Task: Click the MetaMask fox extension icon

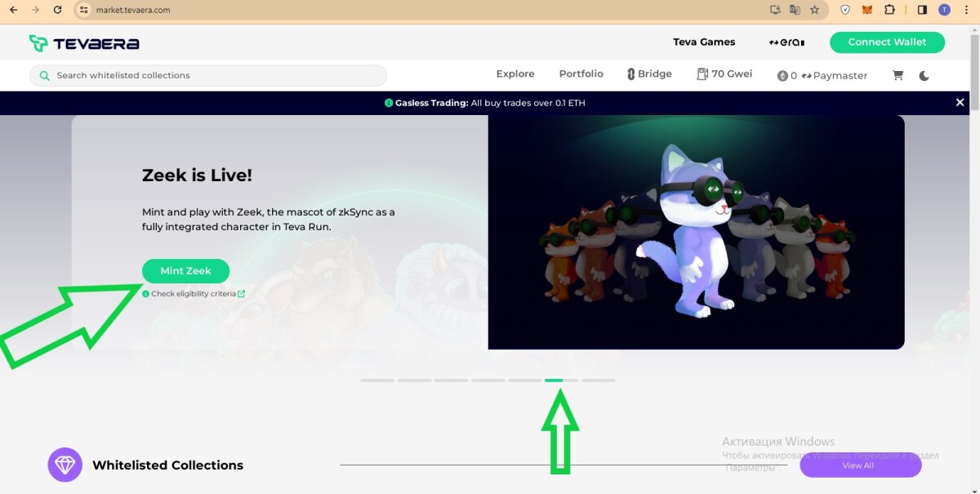Action: coord(867,10)
